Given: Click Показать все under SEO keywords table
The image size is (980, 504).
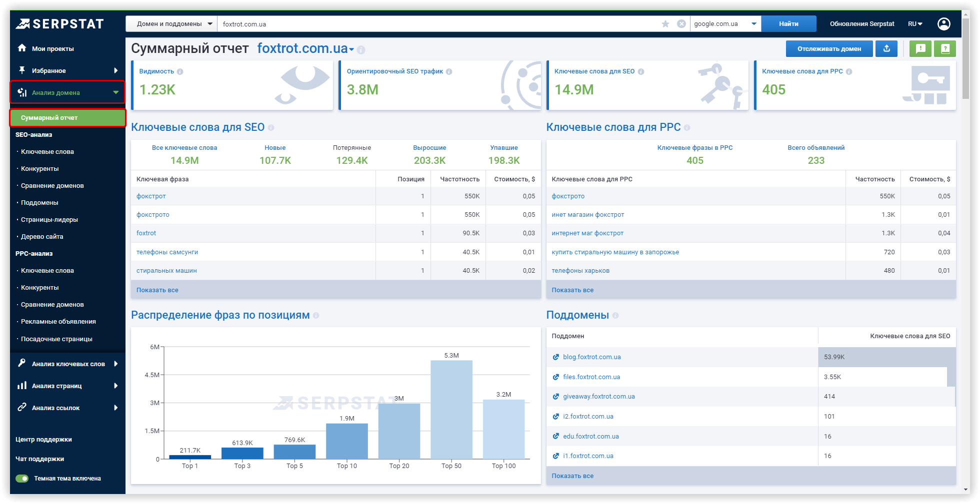Looking at the screenshot, I should pos(157,290).
